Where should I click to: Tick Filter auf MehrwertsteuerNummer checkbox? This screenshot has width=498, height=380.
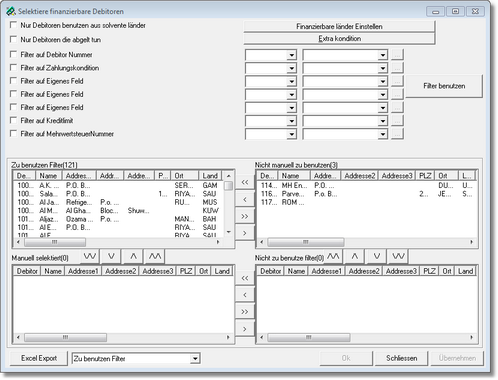13,133
